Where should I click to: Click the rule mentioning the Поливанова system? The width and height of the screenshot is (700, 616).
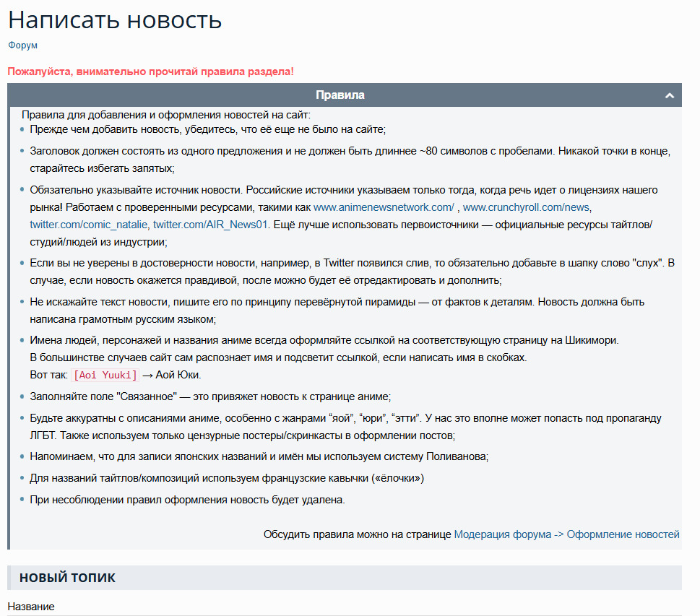[259, 456]
